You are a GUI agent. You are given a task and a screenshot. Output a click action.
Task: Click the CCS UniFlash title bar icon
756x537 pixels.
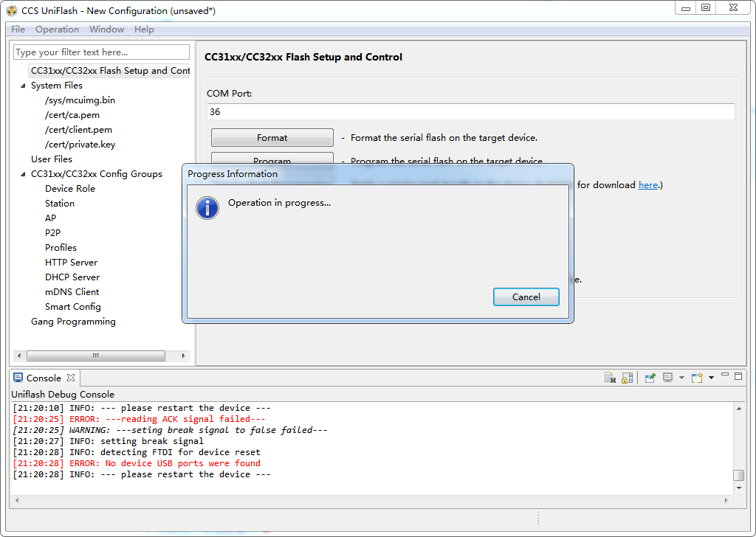click(x=12, y=10)
